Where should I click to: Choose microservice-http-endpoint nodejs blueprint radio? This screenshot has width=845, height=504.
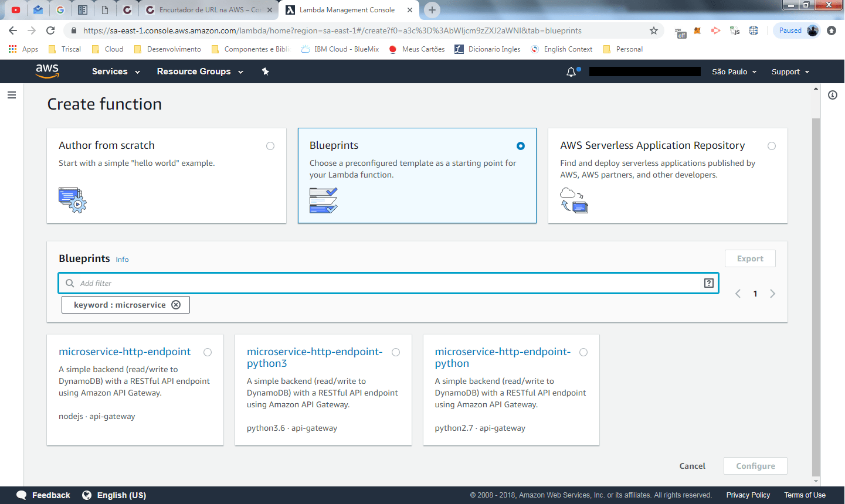(208, 352)
